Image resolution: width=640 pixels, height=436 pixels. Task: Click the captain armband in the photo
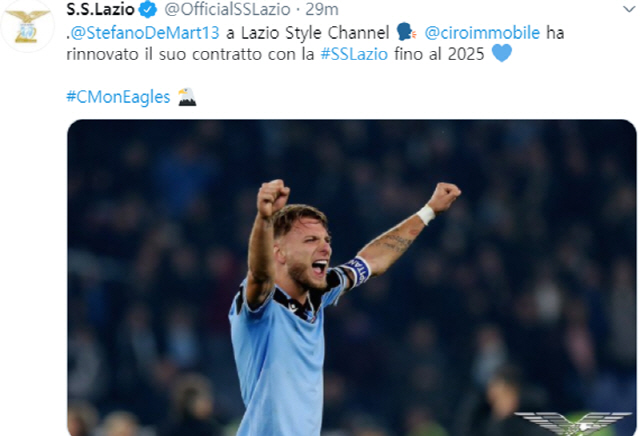pyautogui.click(x=357, y=271)
